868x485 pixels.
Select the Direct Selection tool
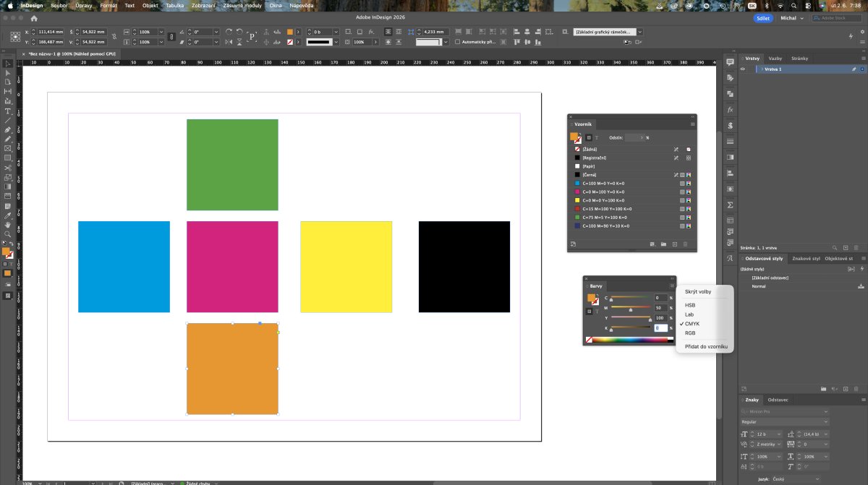tap(7, 73)
